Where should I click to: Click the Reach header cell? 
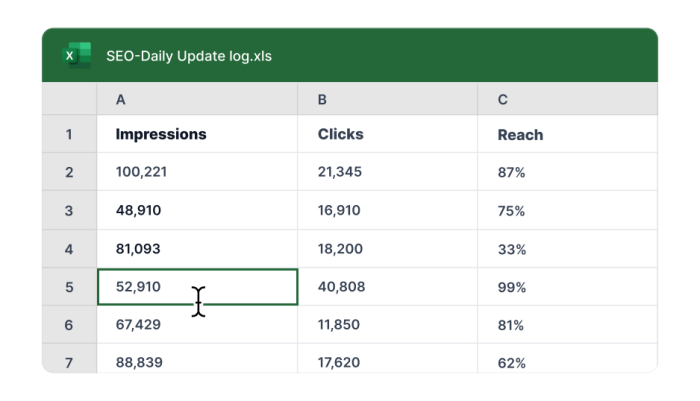[567, 134]
